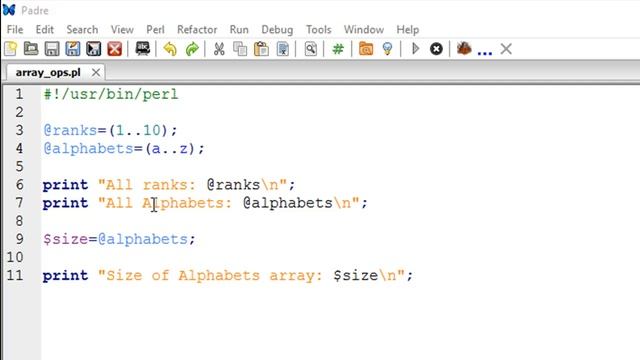Click the Save All toolbar icon
The image size is (640, 360).
click(x=93, y=49)
